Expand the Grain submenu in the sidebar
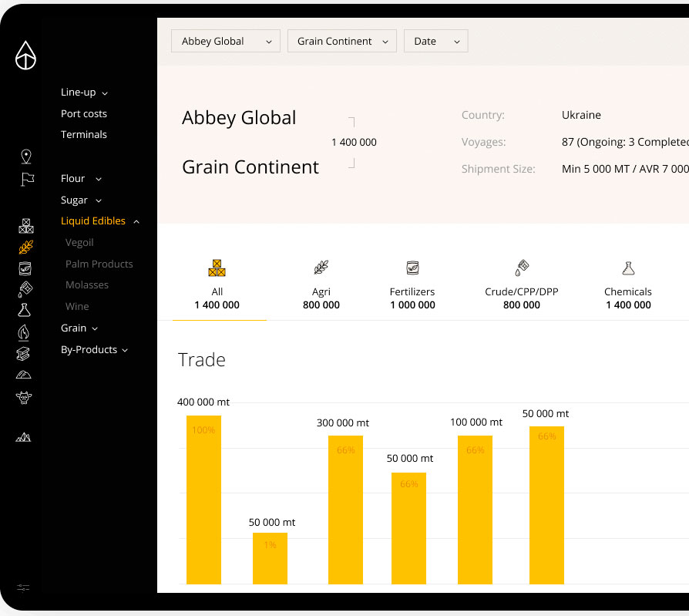Viewport: 689px width, 616px height. coord(79,328)
